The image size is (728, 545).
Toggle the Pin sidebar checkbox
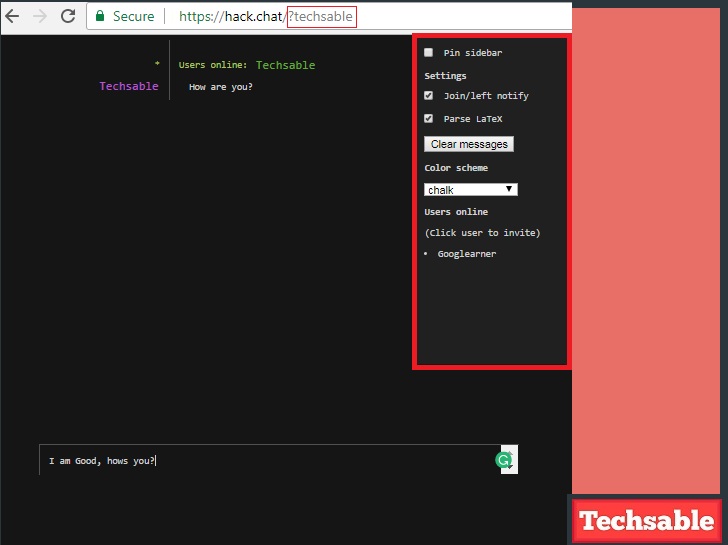click(x=429, y=52)
